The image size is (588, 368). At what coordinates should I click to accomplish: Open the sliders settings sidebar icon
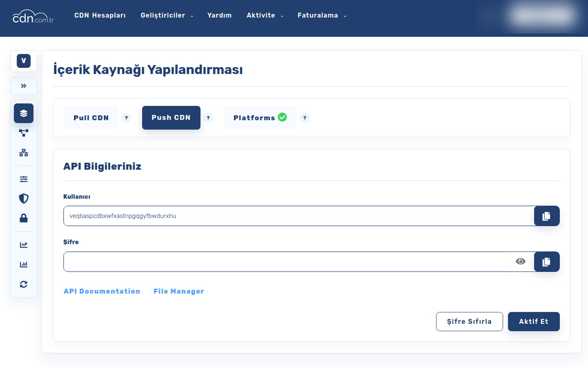pos(24,179)
